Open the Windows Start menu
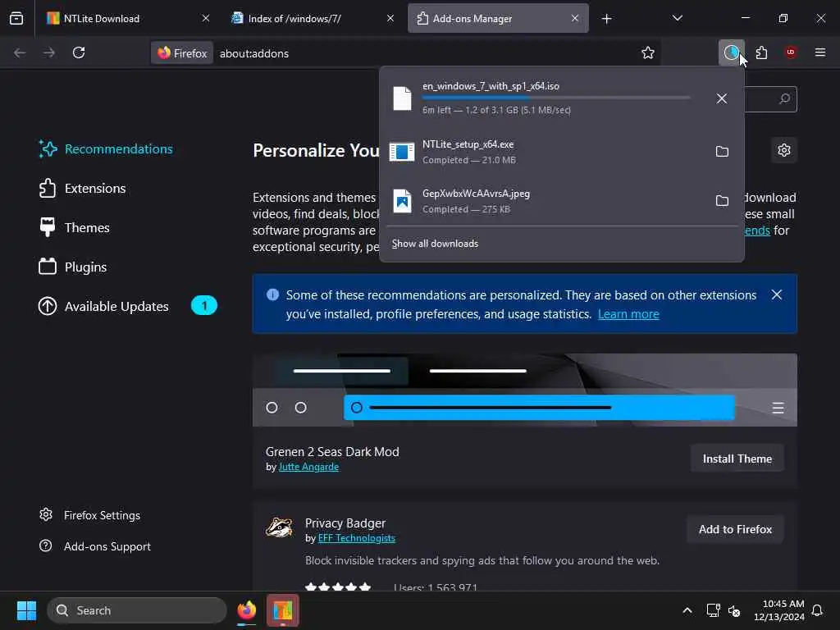This screenshot has height=630, width=840. pyautogui.click(x=26, y=610)
